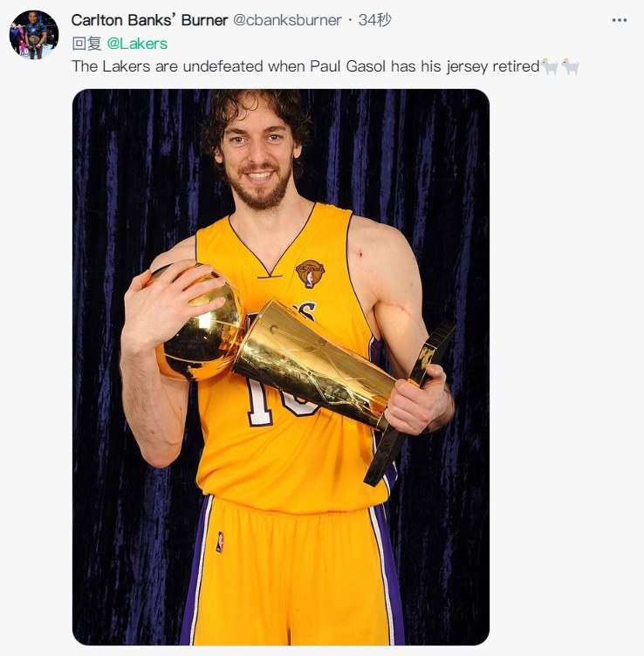Screen dimensions: 644x656
Task: Click the word "retired" in the tweet
Action: click(x=516, y=66)
